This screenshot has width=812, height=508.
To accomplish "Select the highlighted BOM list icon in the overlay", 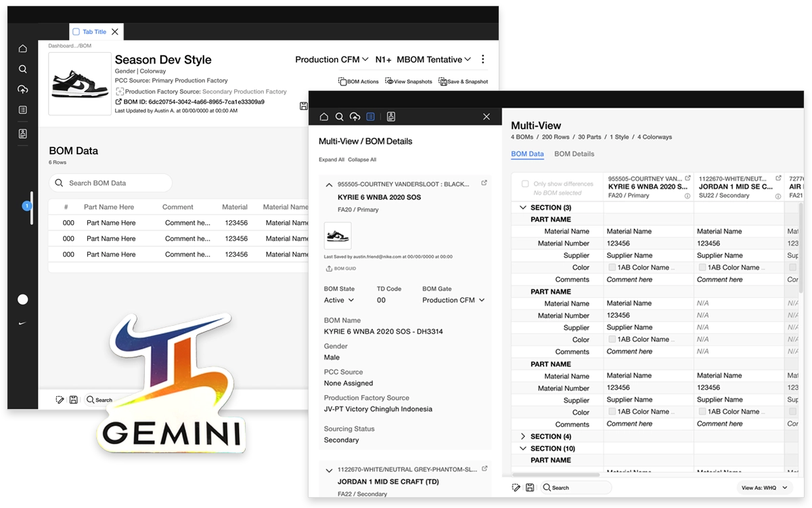I will pyautogui.click(x=370, y=116).
